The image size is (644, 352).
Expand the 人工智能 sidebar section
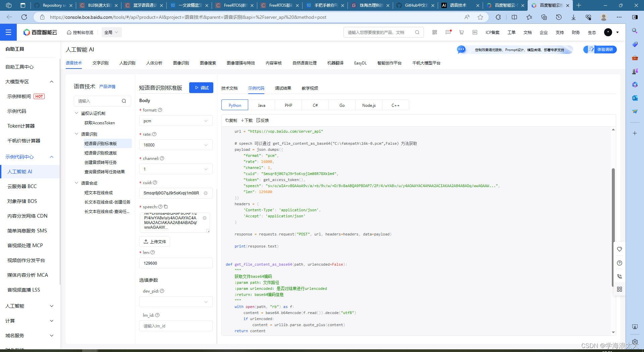pyautogui.click(x=52, y=306)
